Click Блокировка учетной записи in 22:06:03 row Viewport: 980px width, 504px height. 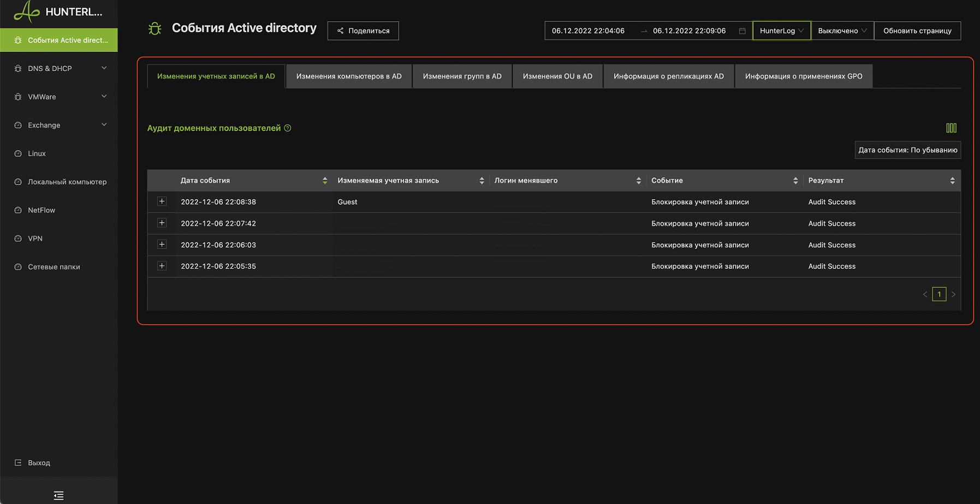(700, 245)
